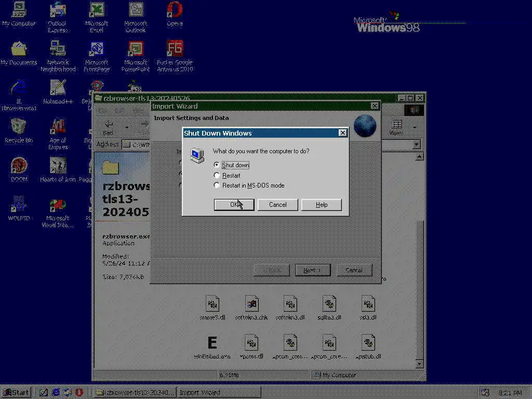Open Help in Shut Down Windows dialog
This screenshot has height=399, width=532.
(x=321, y=205)
